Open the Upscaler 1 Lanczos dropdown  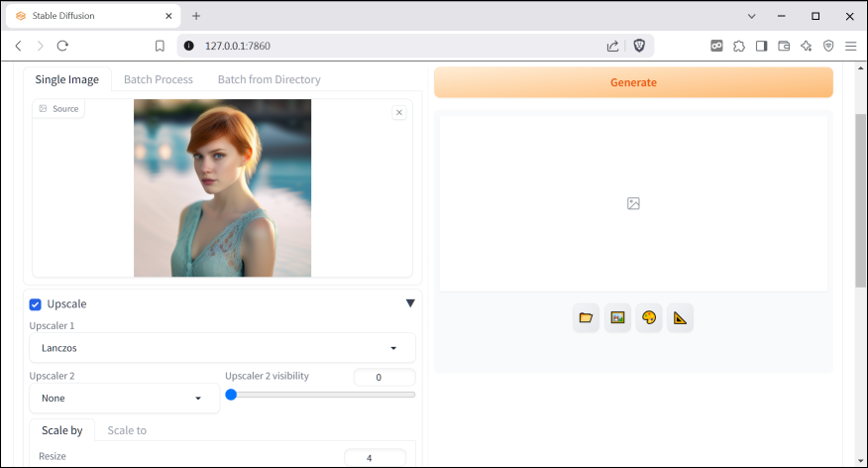coord(222,348)
